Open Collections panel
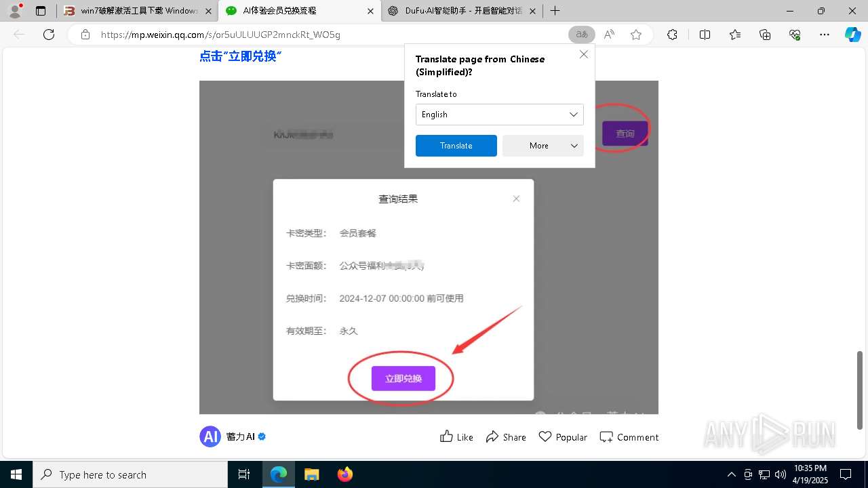This screenshot has width=868, height=488. coord(765,35)
